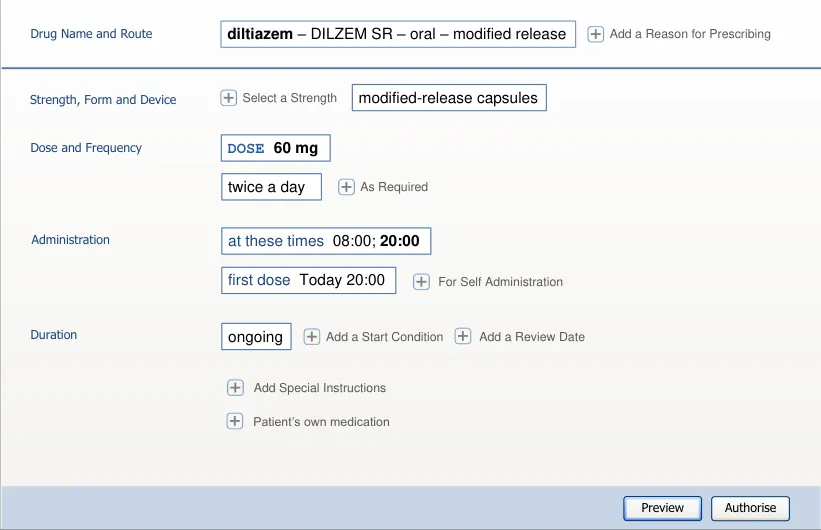Edit the DOSE 60 mg field
Viewport: 821px width, 530px height.
pyautogui.click(x=275, y=148)
